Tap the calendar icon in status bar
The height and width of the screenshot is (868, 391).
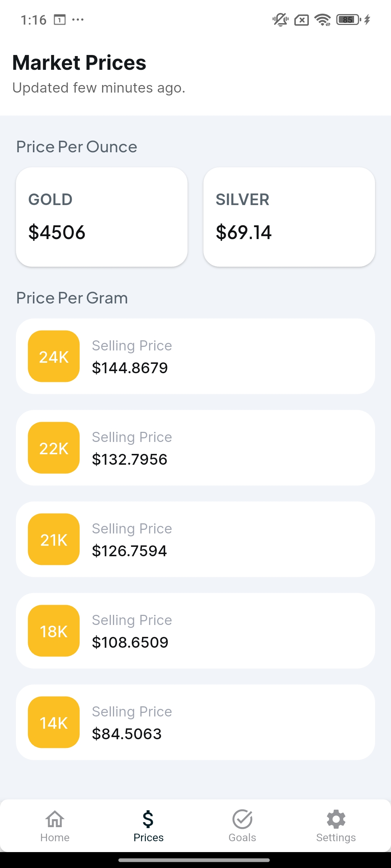point(60,20)
